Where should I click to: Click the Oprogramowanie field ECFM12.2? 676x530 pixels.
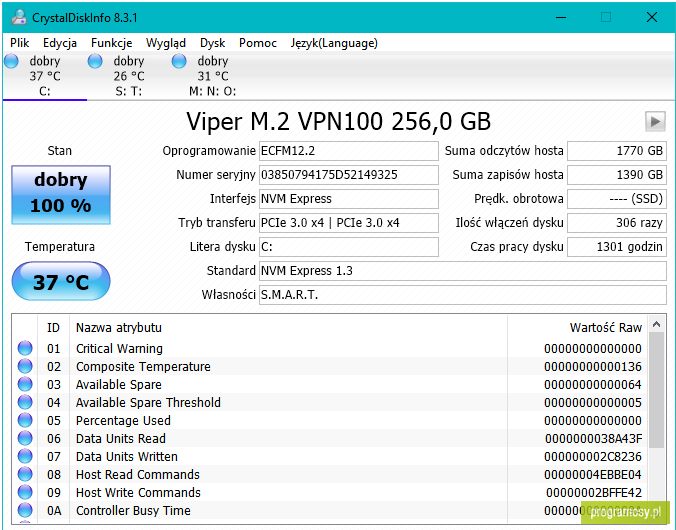348,151
